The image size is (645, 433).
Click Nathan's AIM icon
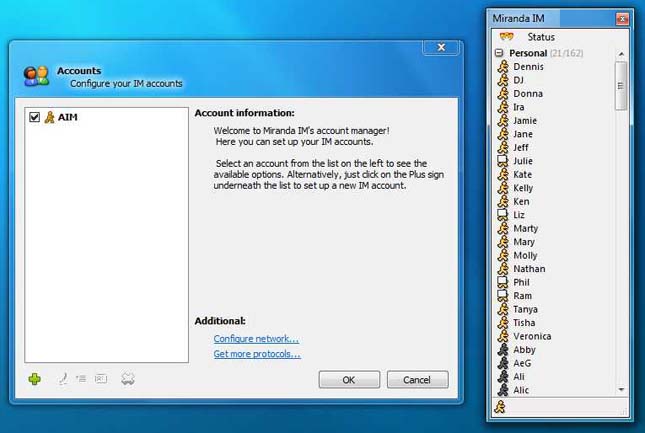click(x=503, y=269)
